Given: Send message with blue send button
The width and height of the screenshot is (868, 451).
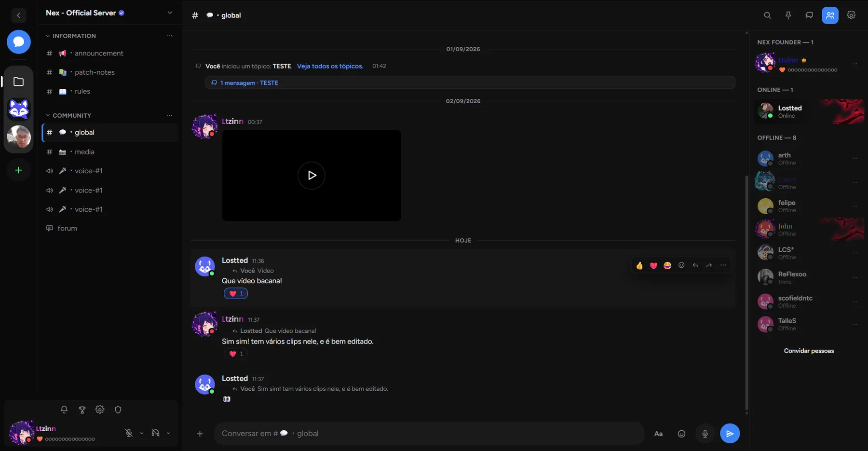Looking at the screenshot, I should click(x=730, y=434).
